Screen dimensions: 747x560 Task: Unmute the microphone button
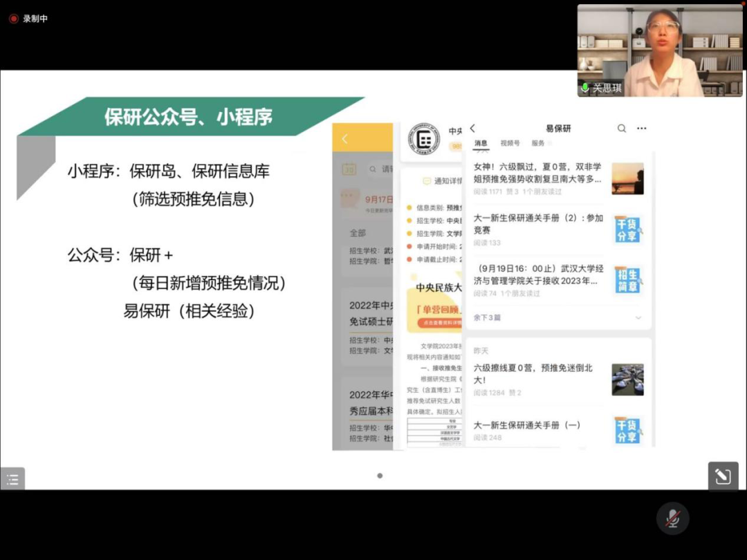point(672,518)
